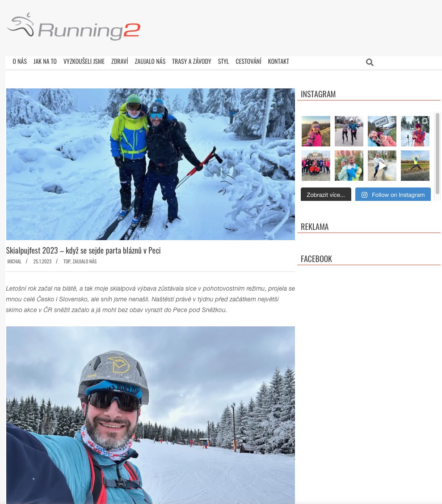442x504 pixels.
Task: Open the first Instagram photo with pink jacket
Action: [x=316, y=131]
